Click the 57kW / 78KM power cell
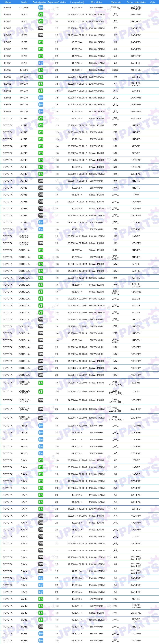Image resolution: width=159 pixels, height=644 pixels. click(96, 426)
